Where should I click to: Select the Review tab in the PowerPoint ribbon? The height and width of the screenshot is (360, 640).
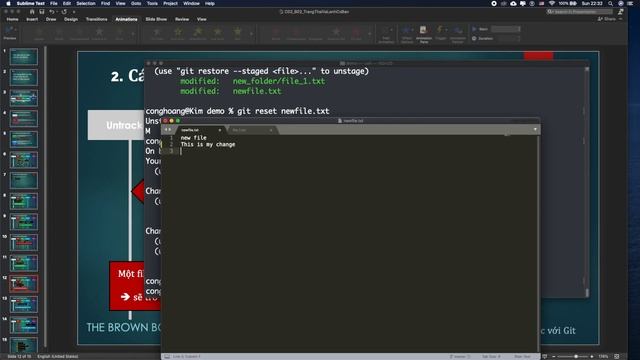tap(182, 19)
